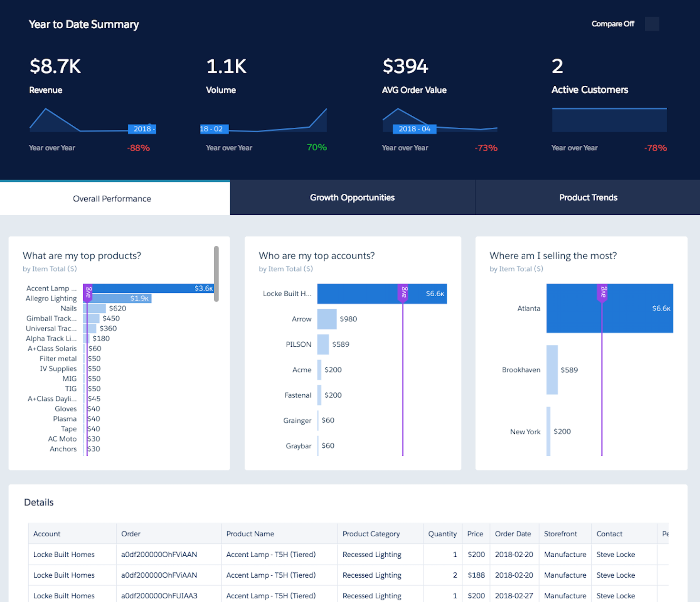Image resolution: width=700 pixels, height=602 pixels.
Task: Click avg marker in selling-the-most chart
Action: point(602,292)
